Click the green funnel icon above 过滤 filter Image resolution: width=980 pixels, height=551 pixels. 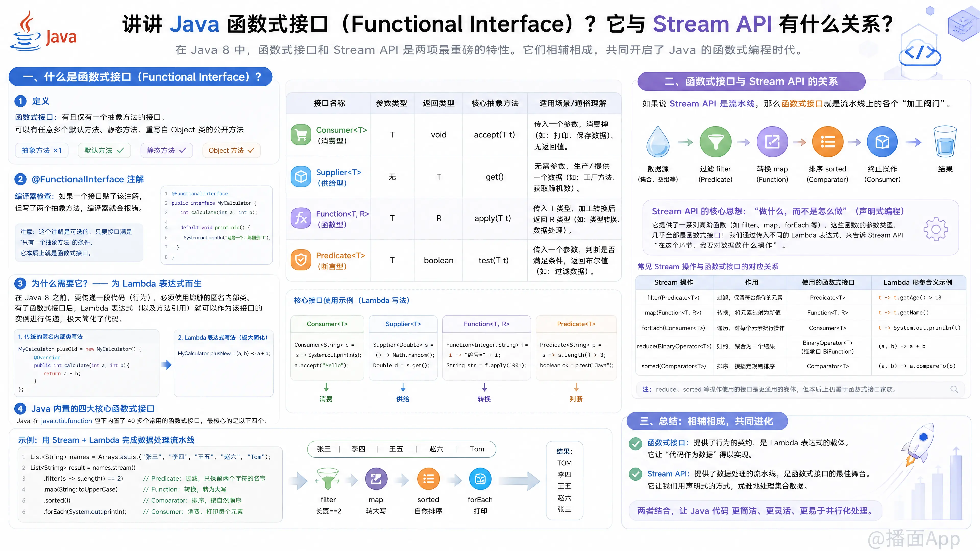coord(715,142)
